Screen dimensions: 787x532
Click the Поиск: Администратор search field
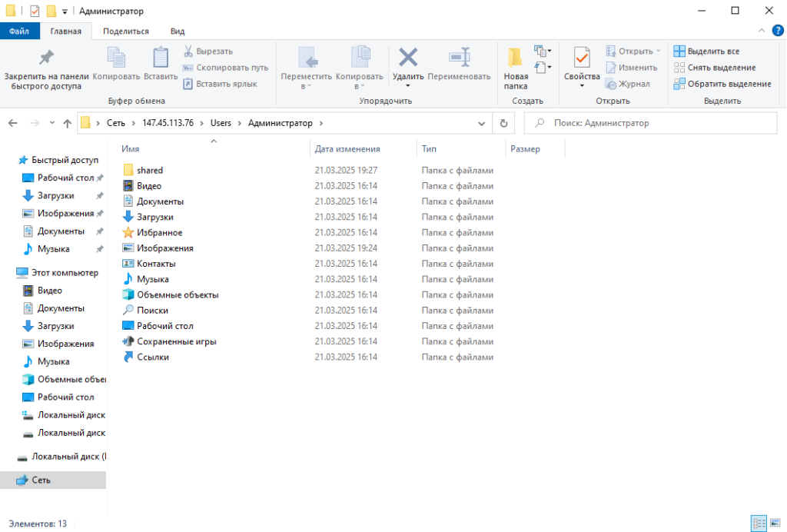(x=650, y=123)
